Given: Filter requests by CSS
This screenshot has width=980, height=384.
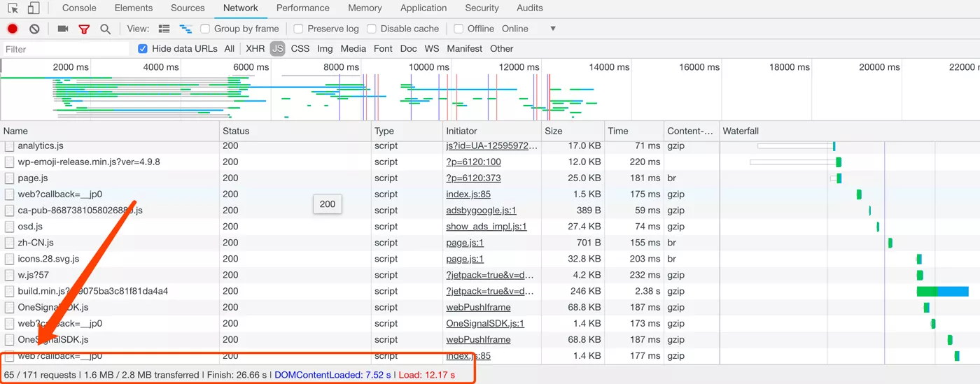Looking at the screenshot, I should coord(300,49).
